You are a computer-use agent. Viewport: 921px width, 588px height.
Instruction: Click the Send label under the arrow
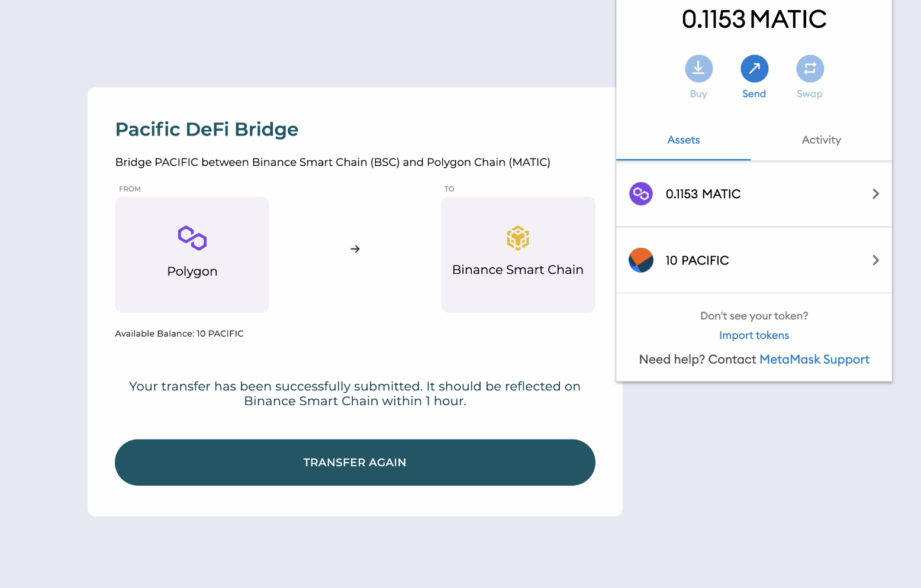754,94
